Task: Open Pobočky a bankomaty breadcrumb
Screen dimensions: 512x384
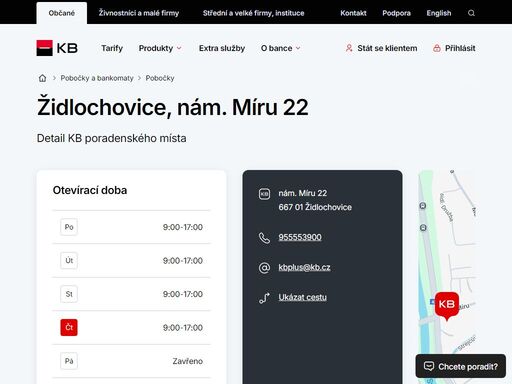Action: pos(97,78)
